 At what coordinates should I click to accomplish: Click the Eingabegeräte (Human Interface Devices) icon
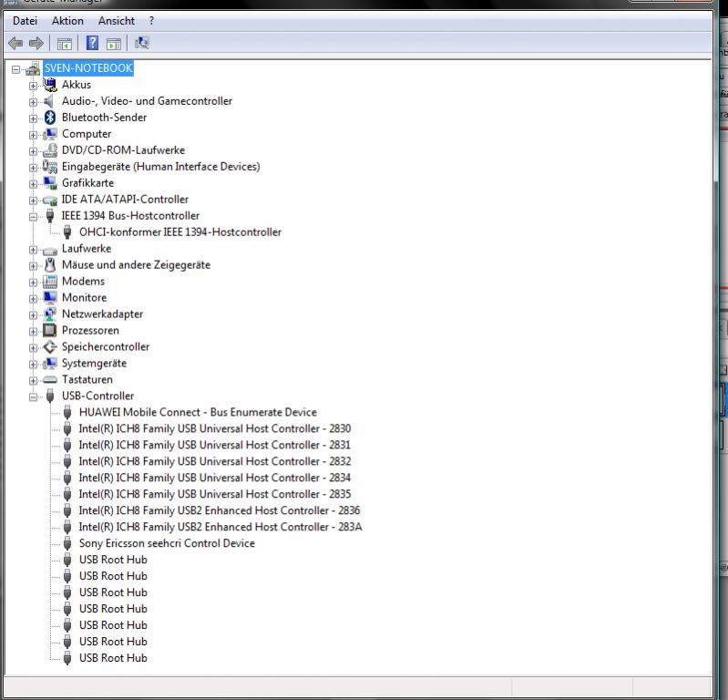pos(50,167)
